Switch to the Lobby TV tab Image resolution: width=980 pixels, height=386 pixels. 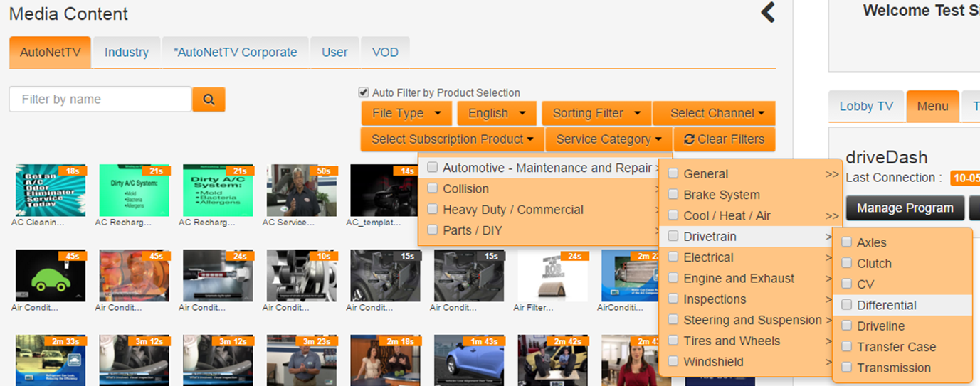point(866,106)
